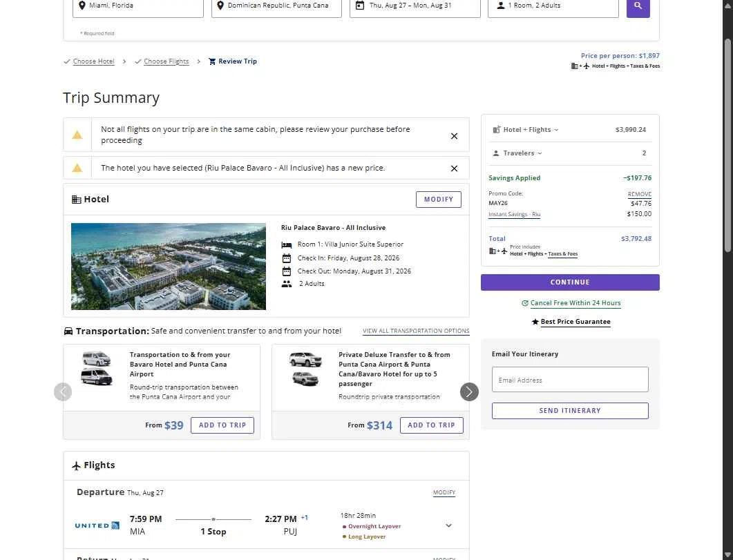Click the Email Address input field
733x560 pixels.
pos(570,380)
